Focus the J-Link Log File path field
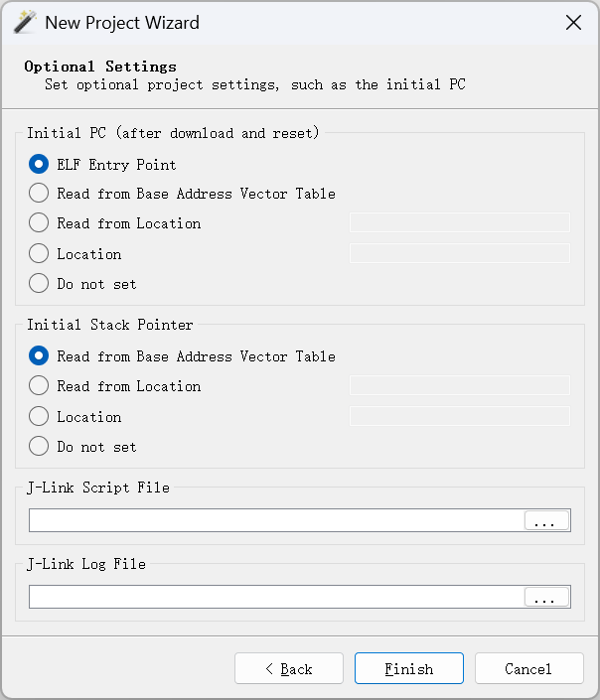 click(276, 597)
